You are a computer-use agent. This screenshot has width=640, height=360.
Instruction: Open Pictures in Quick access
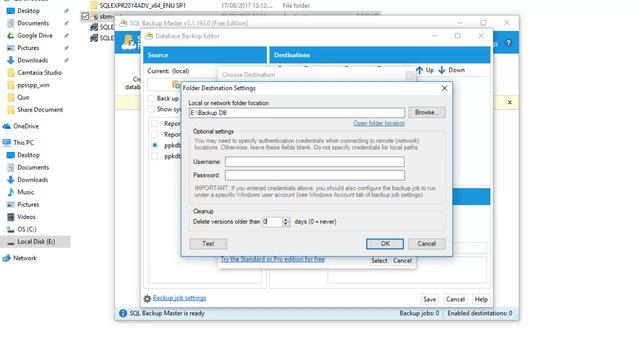[28, 48]
